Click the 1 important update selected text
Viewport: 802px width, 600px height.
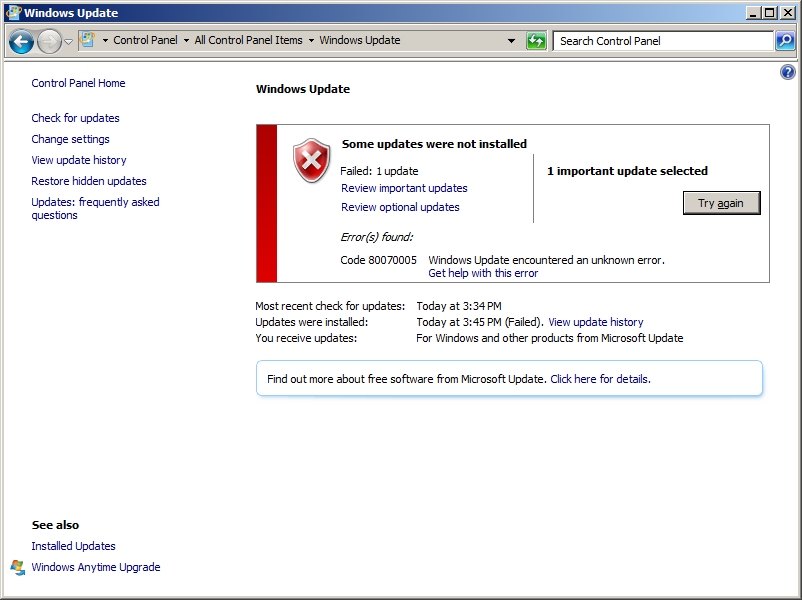click(x=627, y=171)
